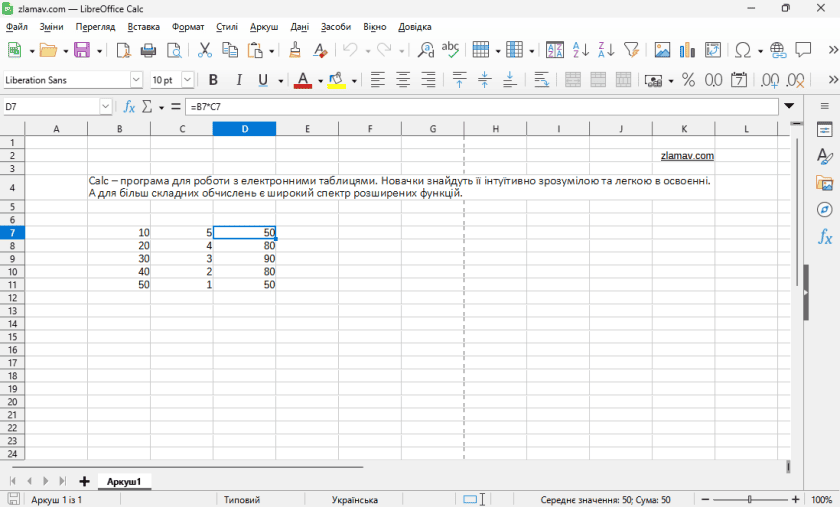Open the Function Wizard next to the Name Box
The height and width of the screenshot is (507, 840).
(x=129, y=106)
